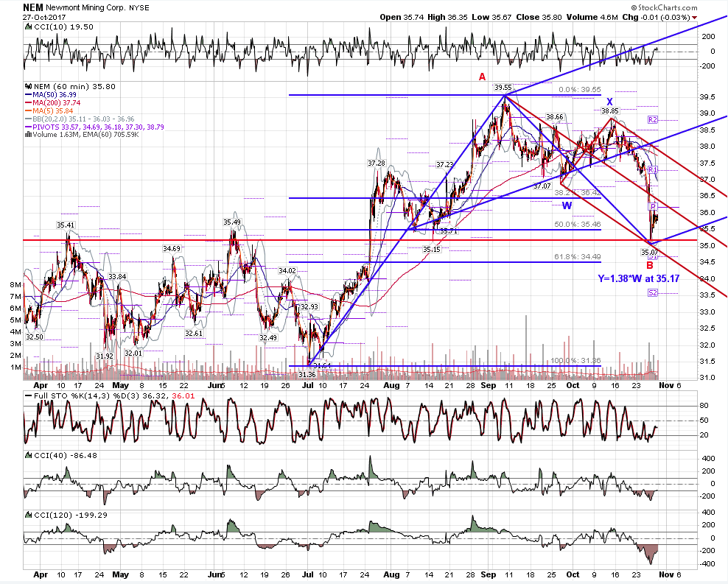Viewport: 728px width, 584px height.
Task: Click the 31.92 price low label
Action: tap(105, 356)
